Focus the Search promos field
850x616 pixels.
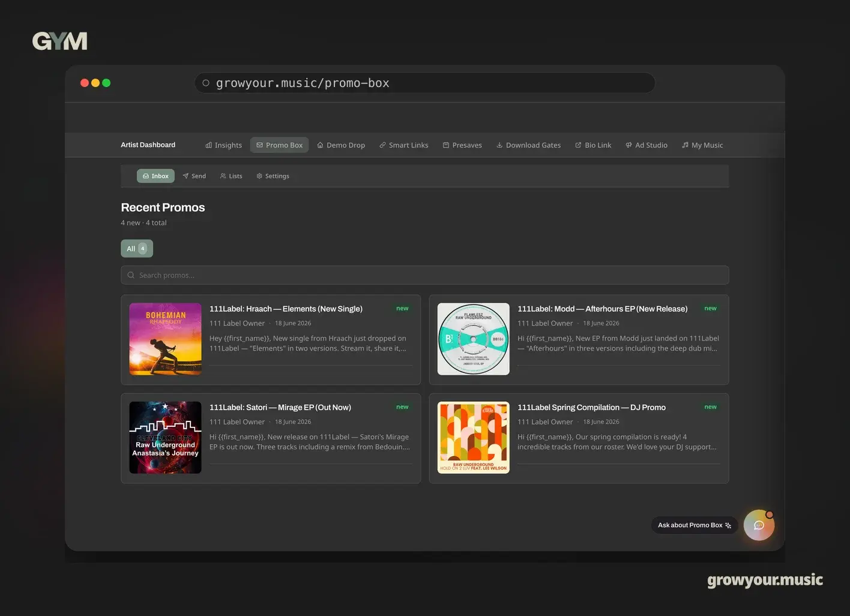point(425,275)
